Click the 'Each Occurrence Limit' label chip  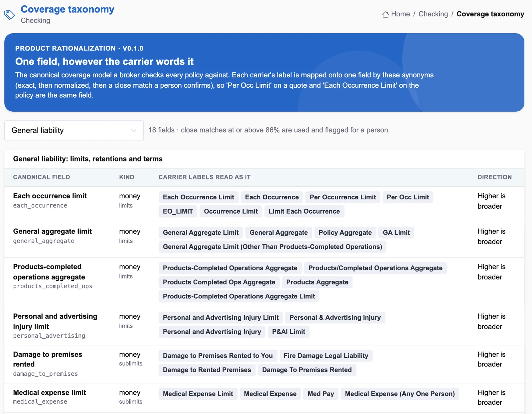[x=199, y=197]
